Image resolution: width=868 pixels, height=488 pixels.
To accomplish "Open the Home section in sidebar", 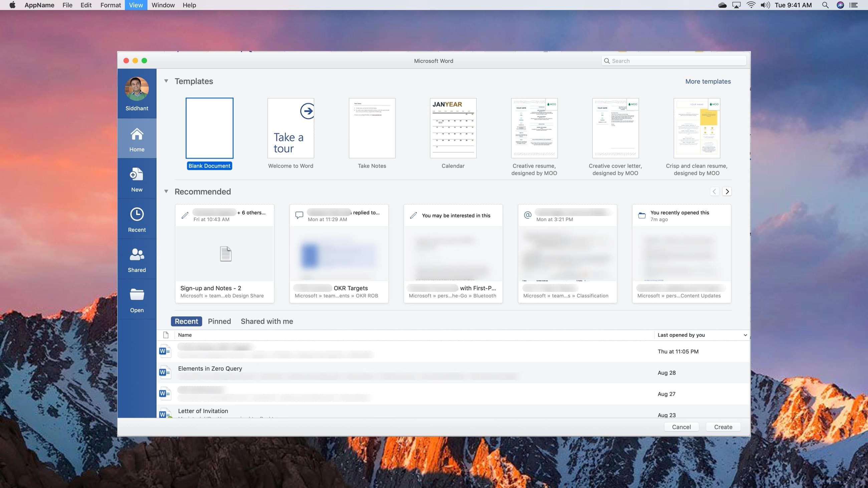I will click(137, 139).
